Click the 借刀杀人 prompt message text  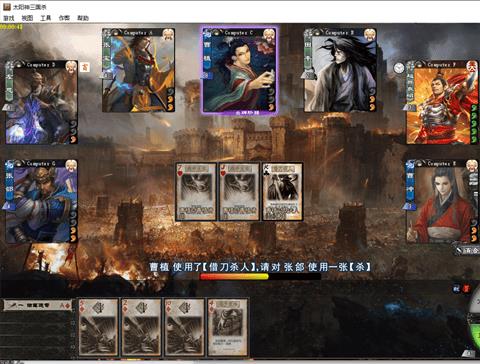[260, 267]
